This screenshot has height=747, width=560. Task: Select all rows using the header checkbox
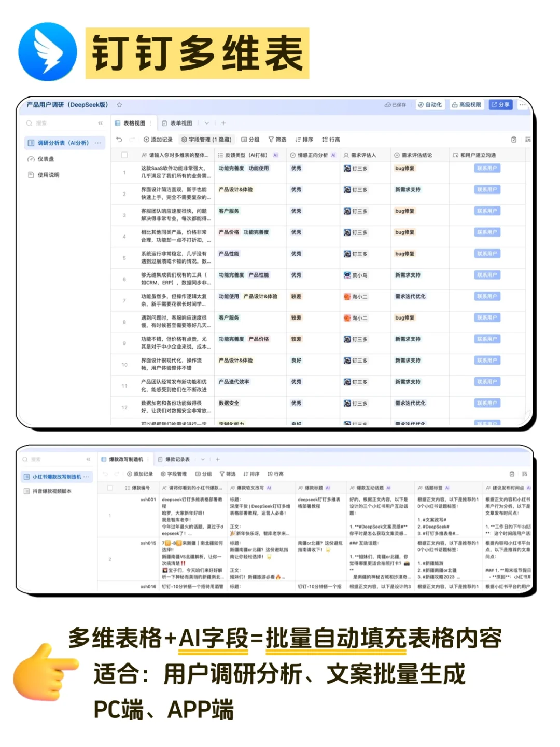pyautogui.click(x=123, y=155)
